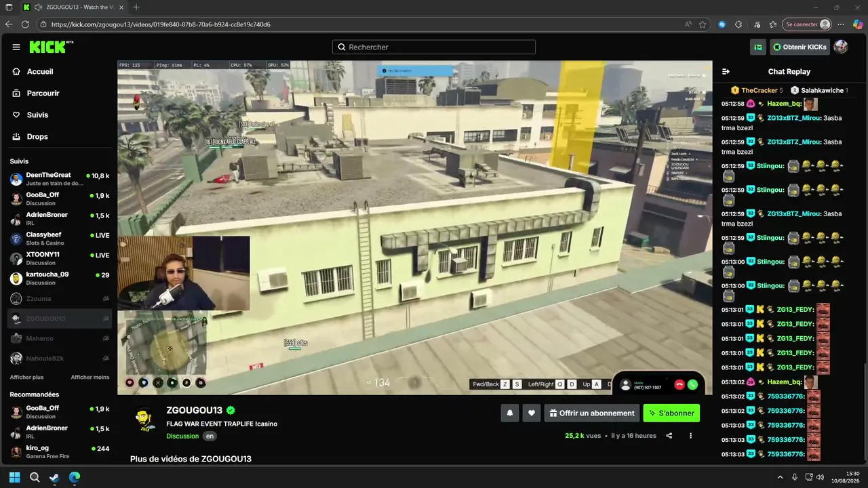The height and width of the screenshot is (488, 868).
Task: Select the ZGOUGOU13 sidebar entry
Action: click(59, 319)
